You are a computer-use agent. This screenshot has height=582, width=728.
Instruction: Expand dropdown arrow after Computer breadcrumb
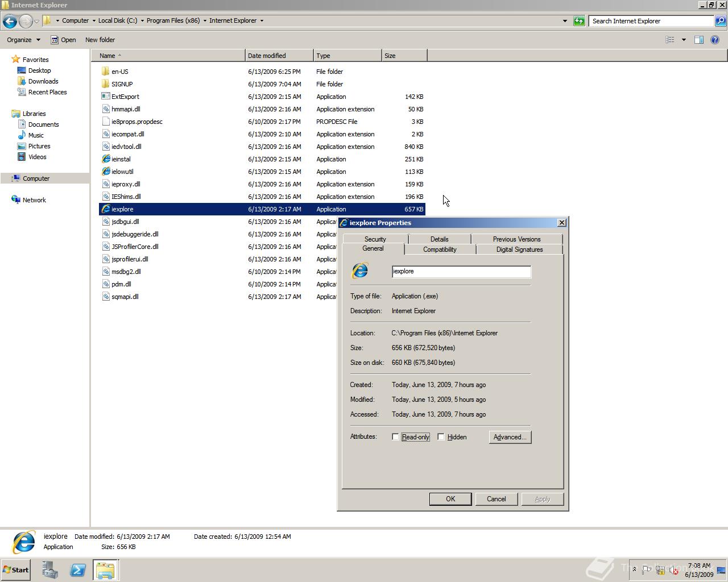94,21
